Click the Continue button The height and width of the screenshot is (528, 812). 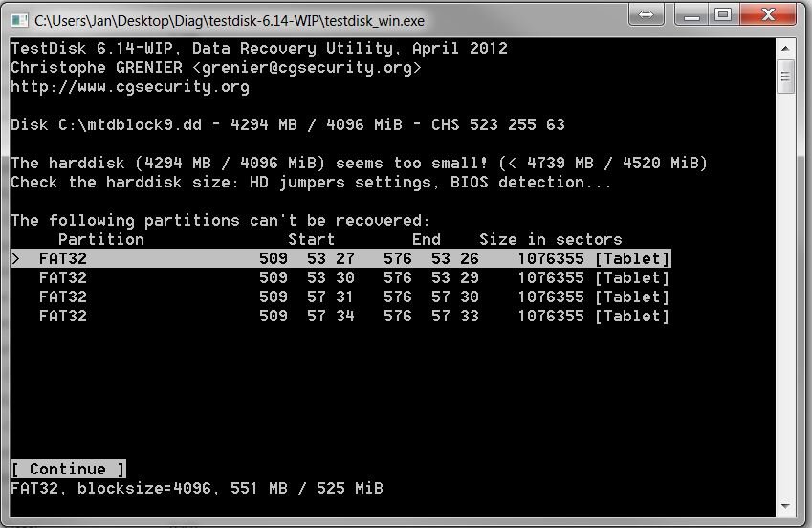pyautogui.click(x=68, y=469)
